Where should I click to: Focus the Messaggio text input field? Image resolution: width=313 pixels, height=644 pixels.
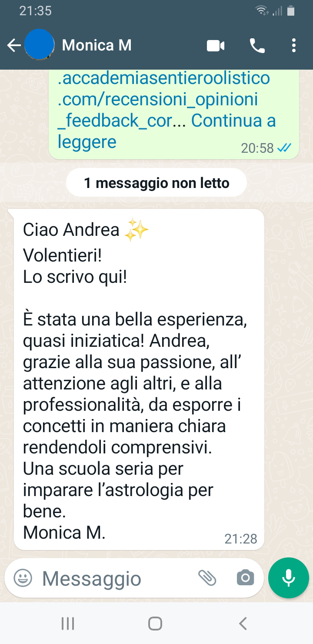117,579
